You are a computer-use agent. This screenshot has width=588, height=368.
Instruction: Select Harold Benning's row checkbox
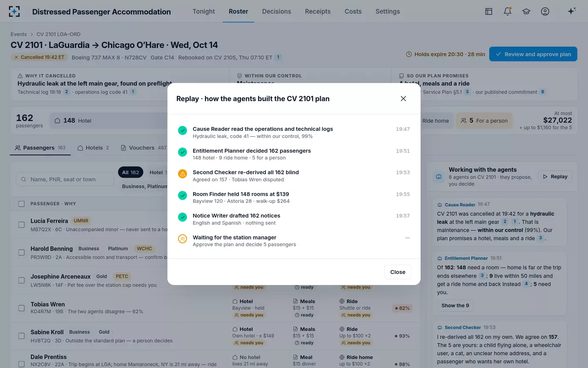(x=22, y=253)
